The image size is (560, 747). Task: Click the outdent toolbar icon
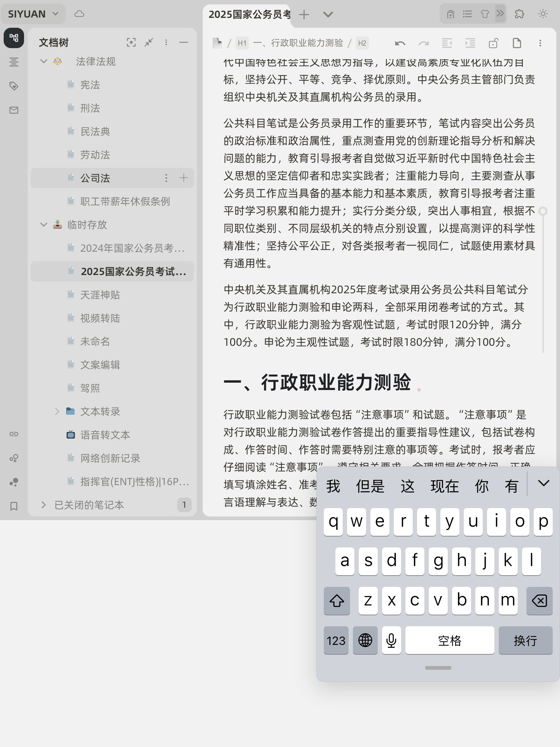[x=447, y=43]
